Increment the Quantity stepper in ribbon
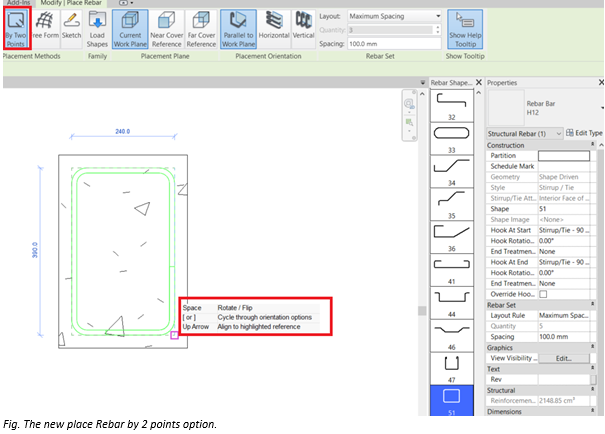Screen dimensions: 605x434 [x=438, y=27]
